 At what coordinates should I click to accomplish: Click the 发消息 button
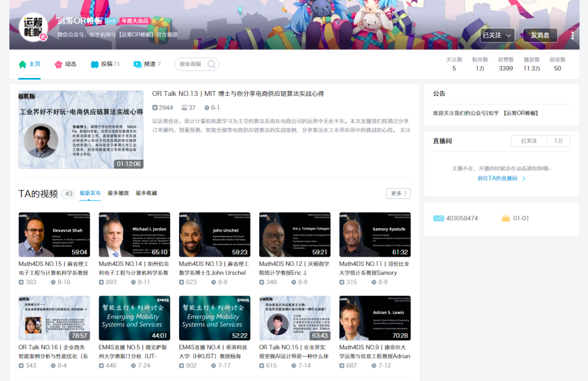click(x=540, y=35)
